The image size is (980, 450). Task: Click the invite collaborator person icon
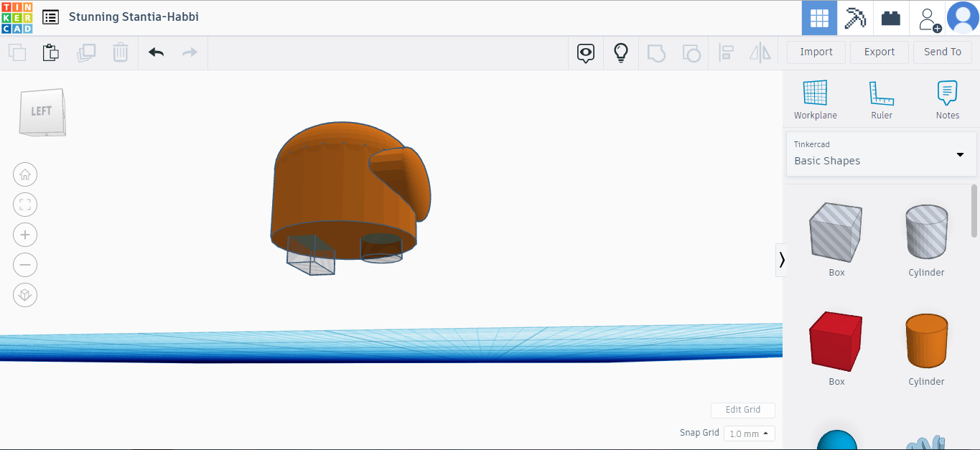point(930,19)
